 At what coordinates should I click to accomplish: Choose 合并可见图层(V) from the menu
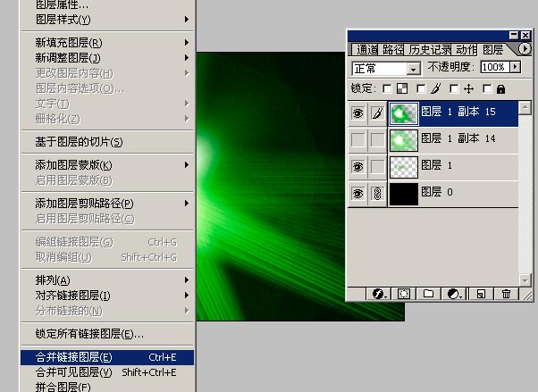[x=107, y=372]
